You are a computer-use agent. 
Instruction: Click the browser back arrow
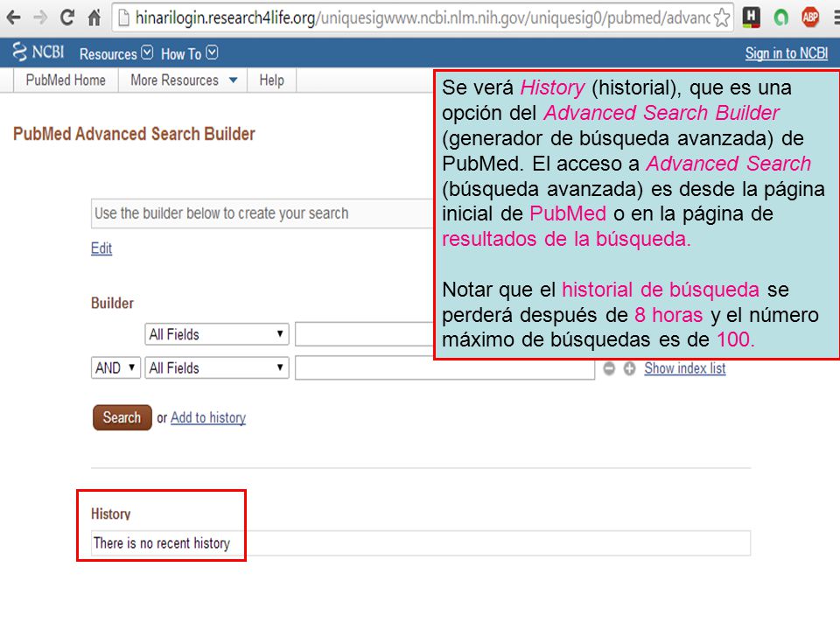[13, 17]
